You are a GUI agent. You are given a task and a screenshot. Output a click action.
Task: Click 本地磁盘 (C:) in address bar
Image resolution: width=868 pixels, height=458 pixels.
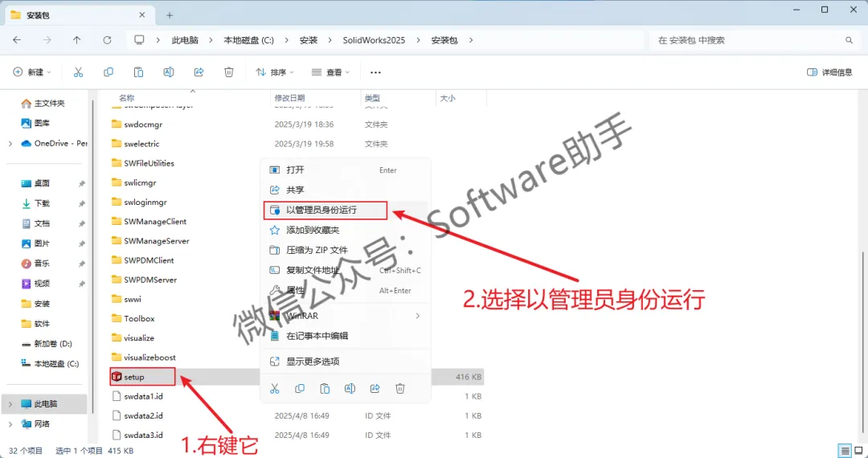(x=248, y=40)
